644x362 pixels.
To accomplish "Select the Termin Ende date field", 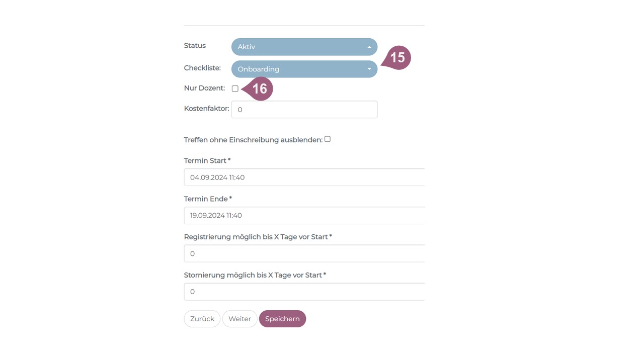I will click(x=304, y=216).
